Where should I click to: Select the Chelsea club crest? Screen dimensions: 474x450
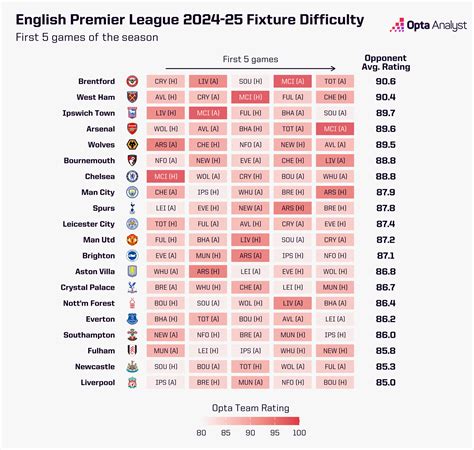click(132, 176)
